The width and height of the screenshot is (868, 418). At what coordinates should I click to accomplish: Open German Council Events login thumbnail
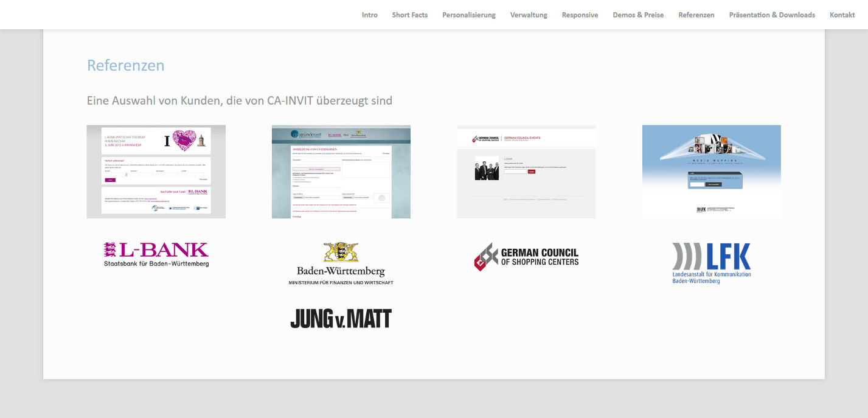[526, 172]
